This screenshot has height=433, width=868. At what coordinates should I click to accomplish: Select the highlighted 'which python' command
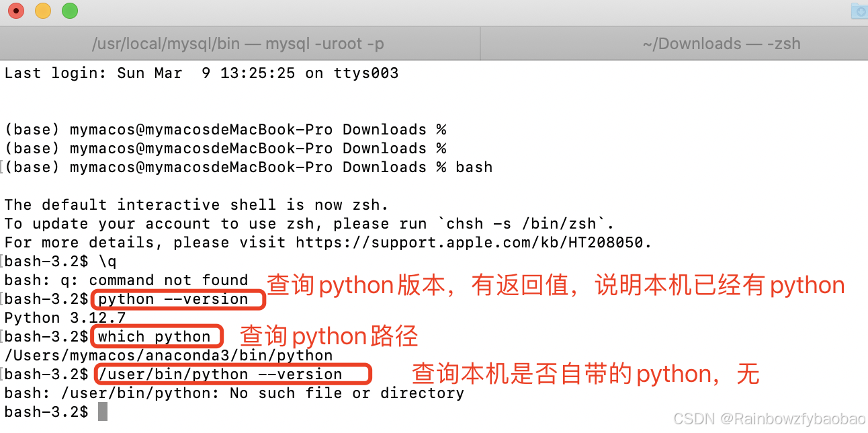click(x=156, y=336)
